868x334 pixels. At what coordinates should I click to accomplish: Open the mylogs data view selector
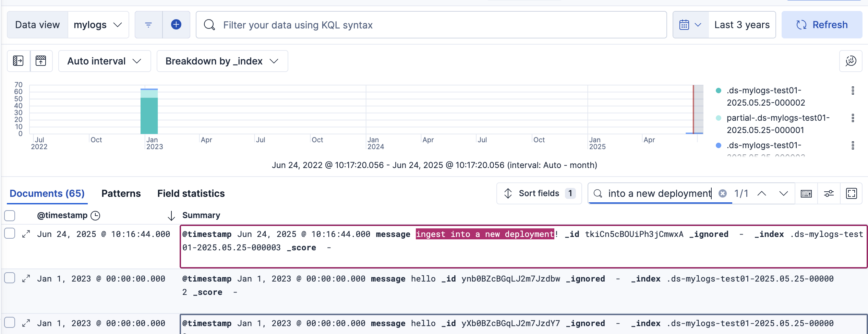[98, 25]
